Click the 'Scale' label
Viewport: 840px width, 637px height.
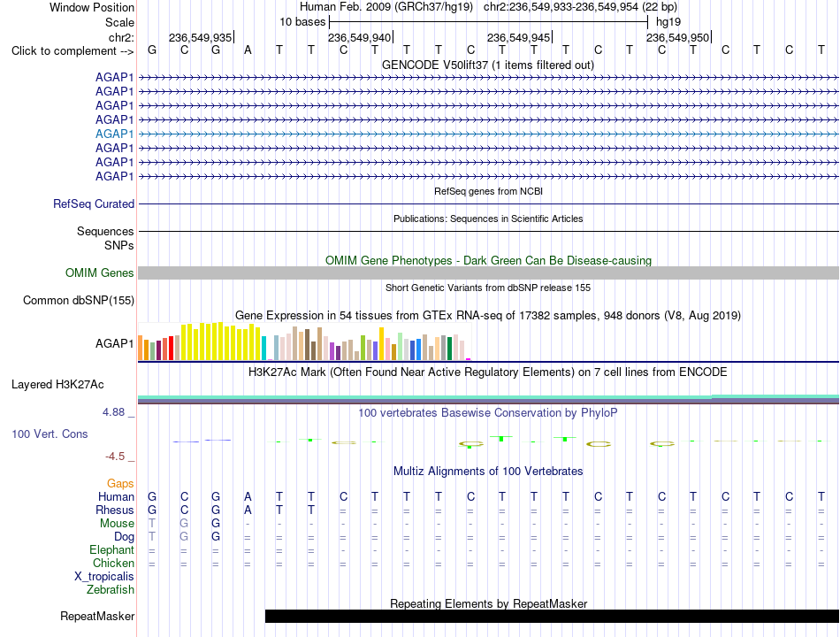point(120,22)
